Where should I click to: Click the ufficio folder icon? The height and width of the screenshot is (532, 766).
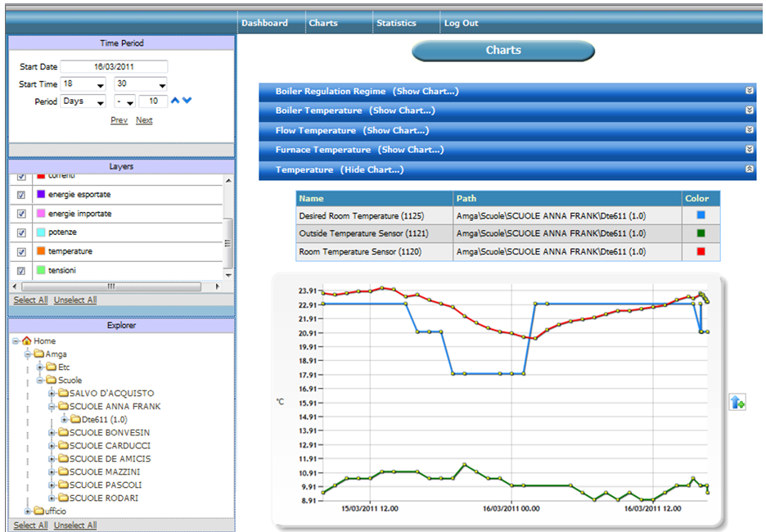pos(38,512)
